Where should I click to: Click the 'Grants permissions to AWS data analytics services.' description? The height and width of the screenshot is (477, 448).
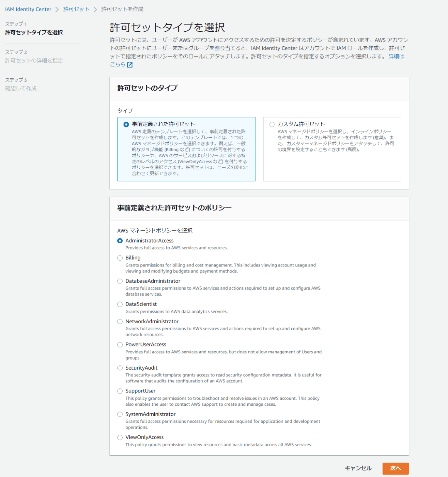tap(176, 311)
